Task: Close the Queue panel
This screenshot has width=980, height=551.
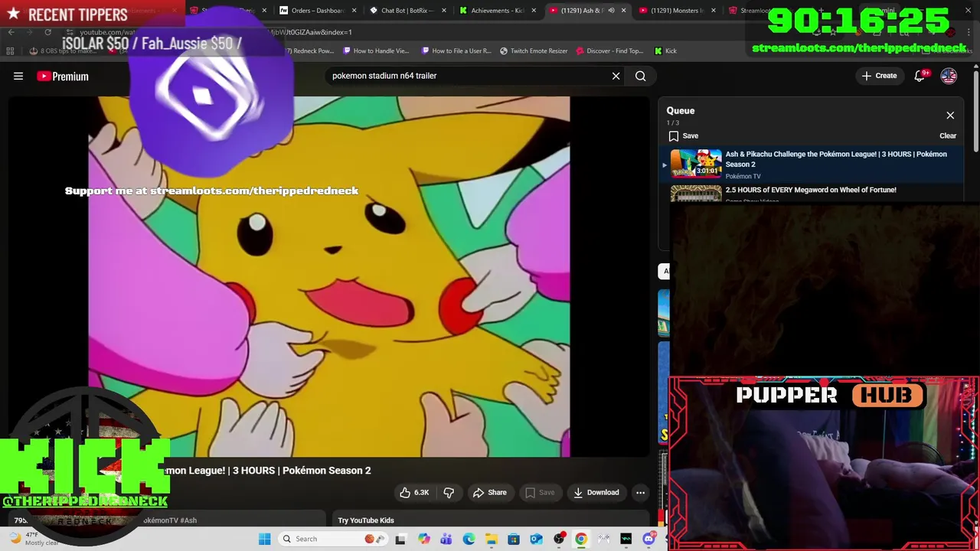Action: [950, 116]
